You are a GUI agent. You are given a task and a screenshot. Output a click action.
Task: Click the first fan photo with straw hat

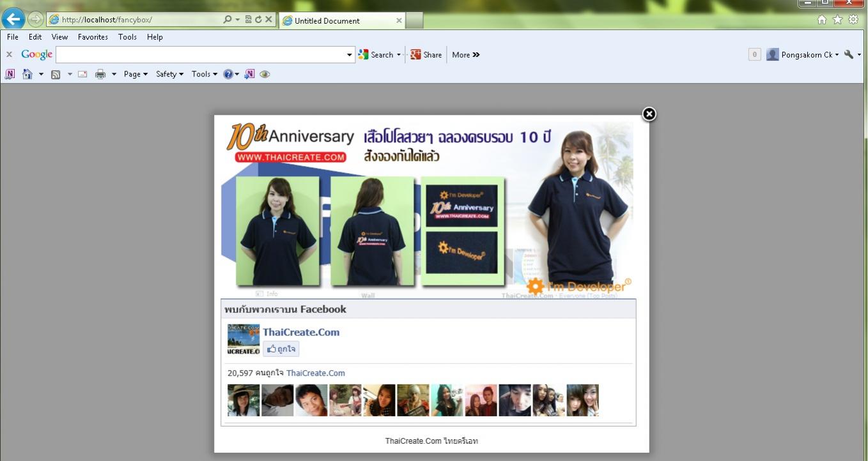(x=244, y=400)
